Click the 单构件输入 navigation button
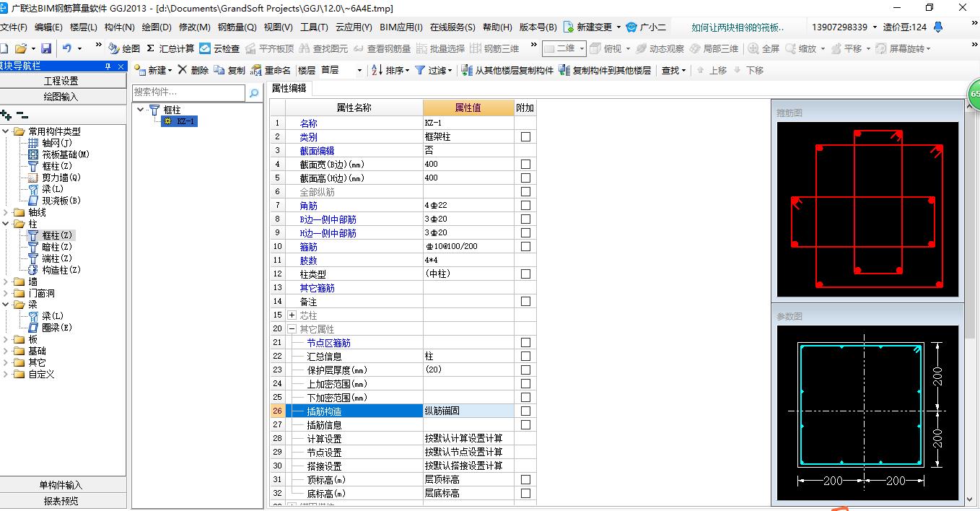The image size is (980, 511). click(x=63, y=485)
